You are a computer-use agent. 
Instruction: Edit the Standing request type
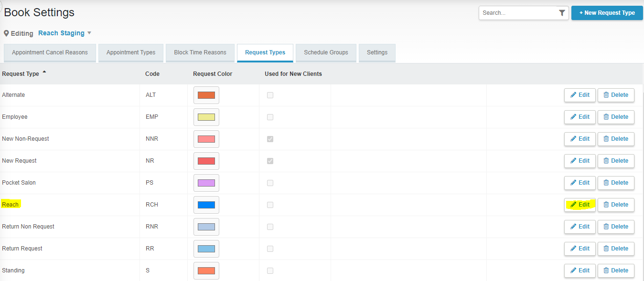tap(580, 271)
